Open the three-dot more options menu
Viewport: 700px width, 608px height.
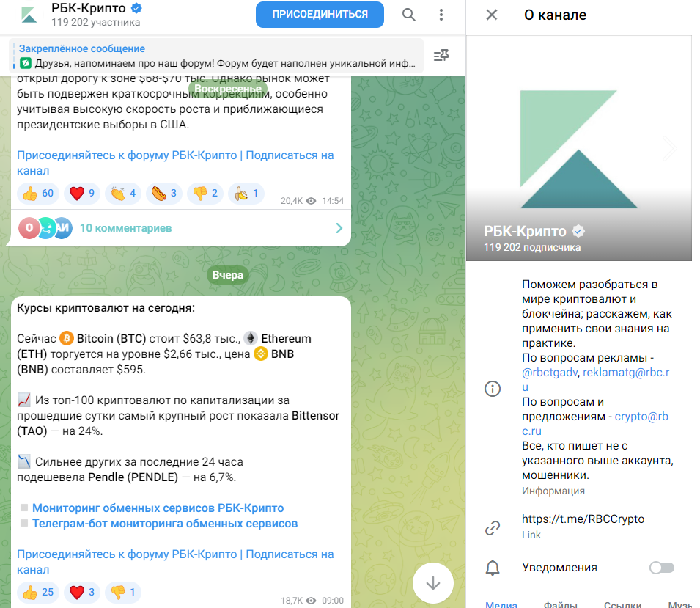tap(441, 15)
